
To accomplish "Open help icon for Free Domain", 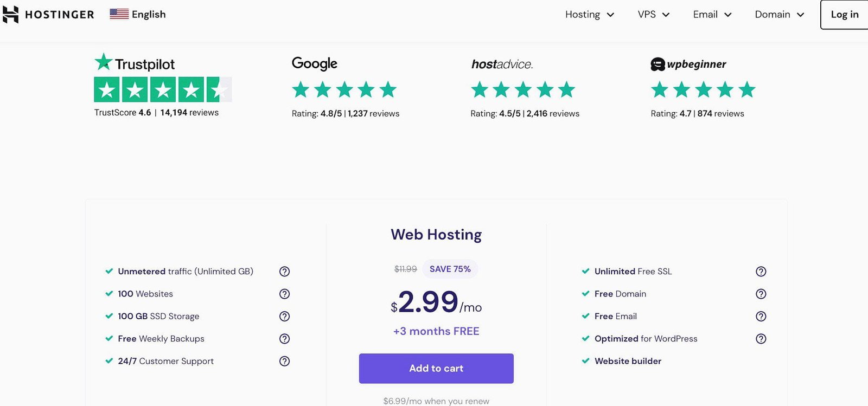I will coord(761,294).
